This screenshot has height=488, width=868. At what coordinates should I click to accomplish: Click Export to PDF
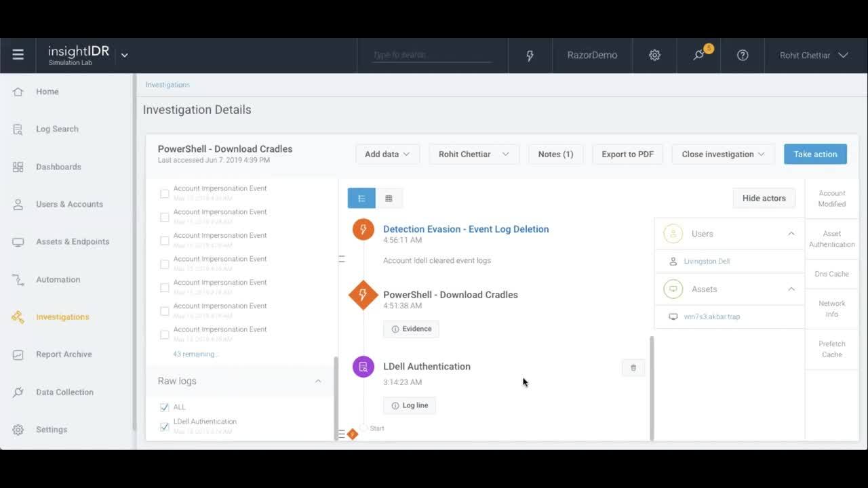pyautogui.click(x=627, y=154)
